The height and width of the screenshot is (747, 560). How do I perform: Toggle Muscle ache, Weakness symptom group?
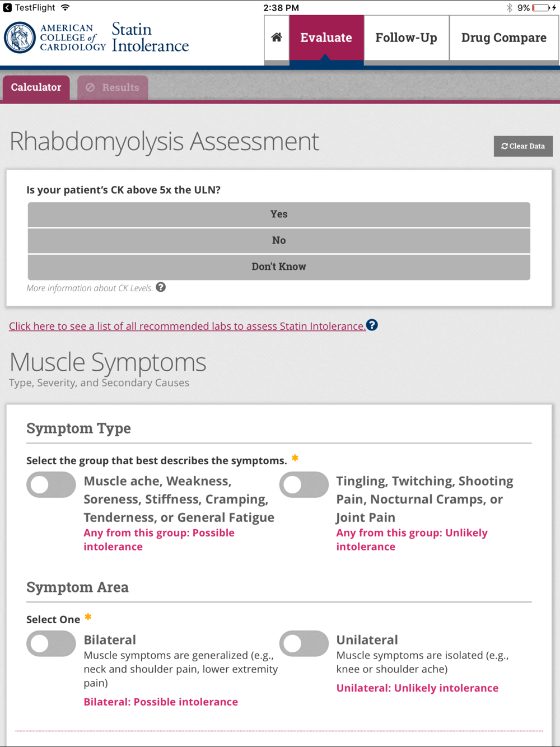(x=51, y=485)
